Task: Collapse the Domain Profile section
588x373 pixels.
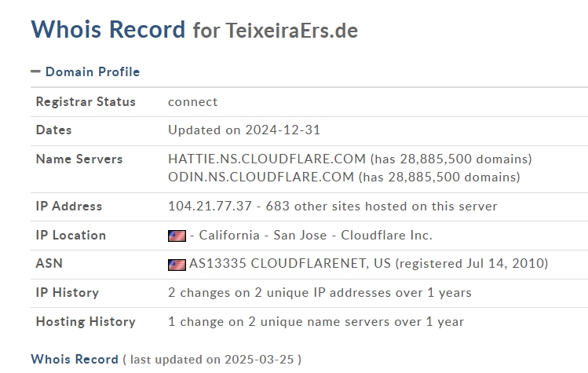Action: (93, 71)
